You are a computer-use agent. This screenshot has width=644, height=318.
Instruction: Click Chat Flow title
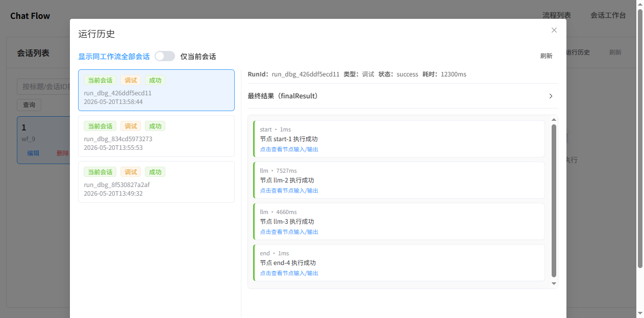30,16
